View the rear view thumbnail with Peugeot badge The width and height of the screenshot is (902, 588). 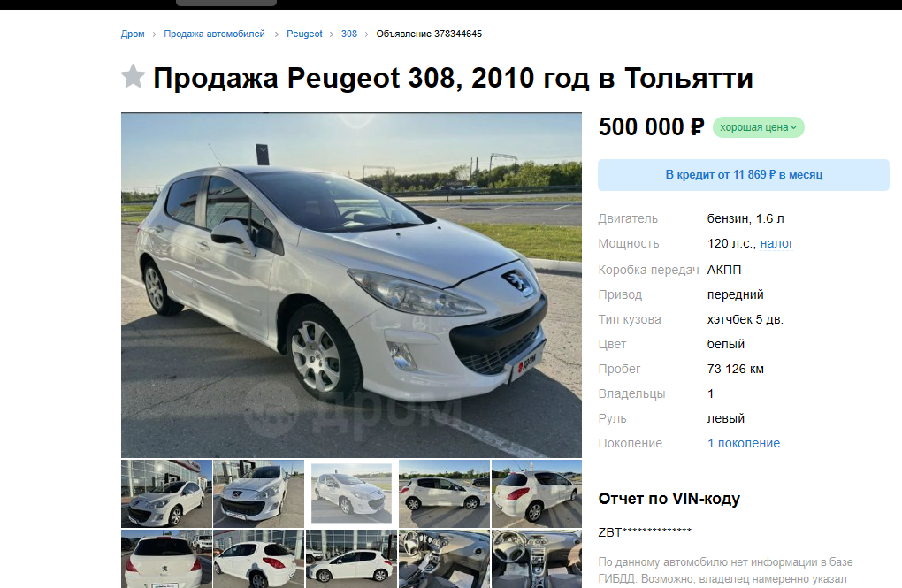[166, 559]
